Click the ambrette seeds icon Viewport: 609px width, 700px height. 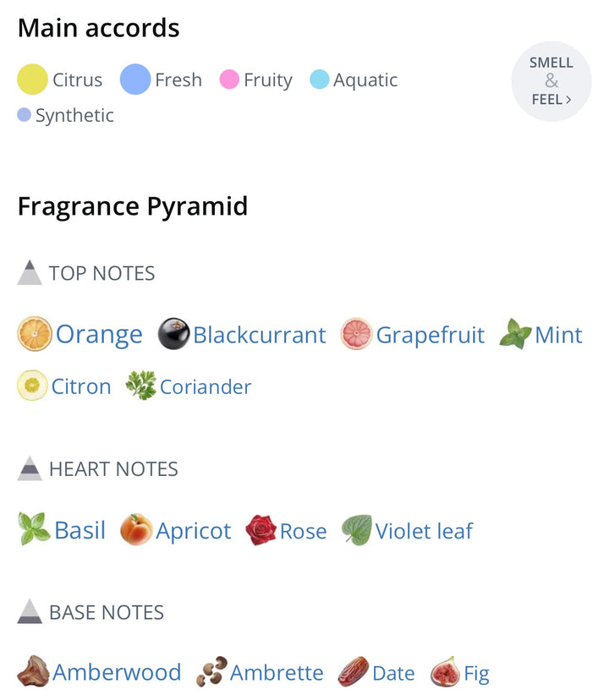pos(212,671)
